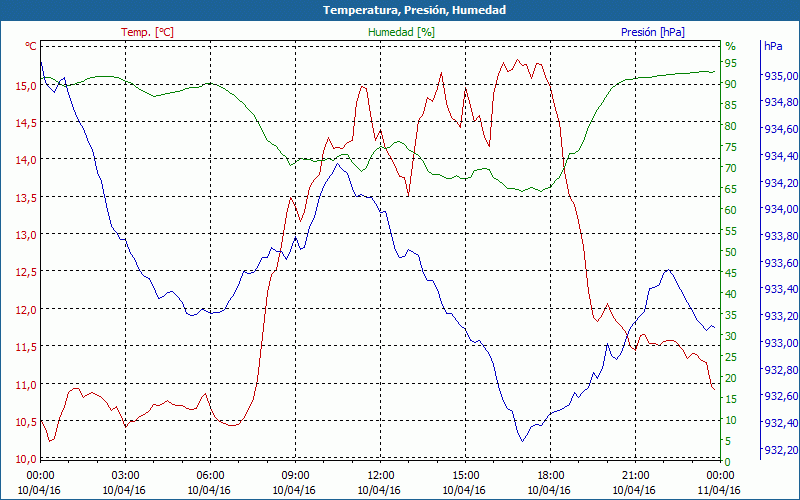The height and width of the screenshot is (500, 800).
Task: Click the '00:00' label above 11/04/16
Action: click(x=720, y=476)
